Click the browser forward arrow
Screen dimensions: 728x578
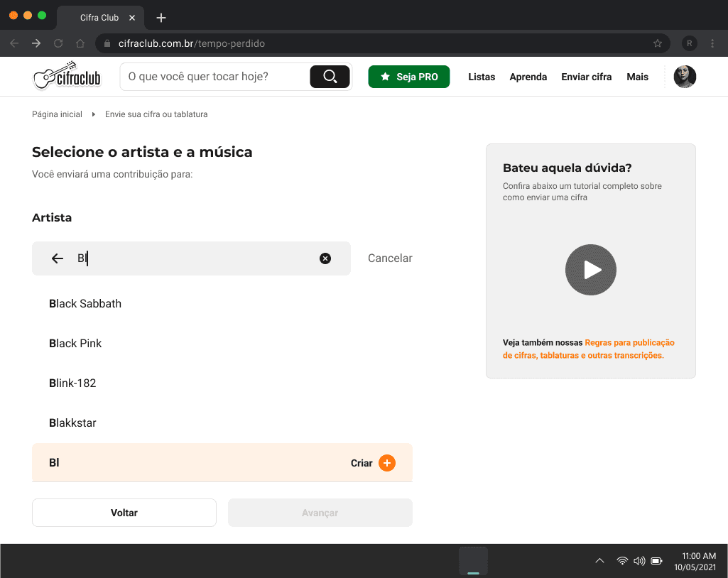point(36,43)
